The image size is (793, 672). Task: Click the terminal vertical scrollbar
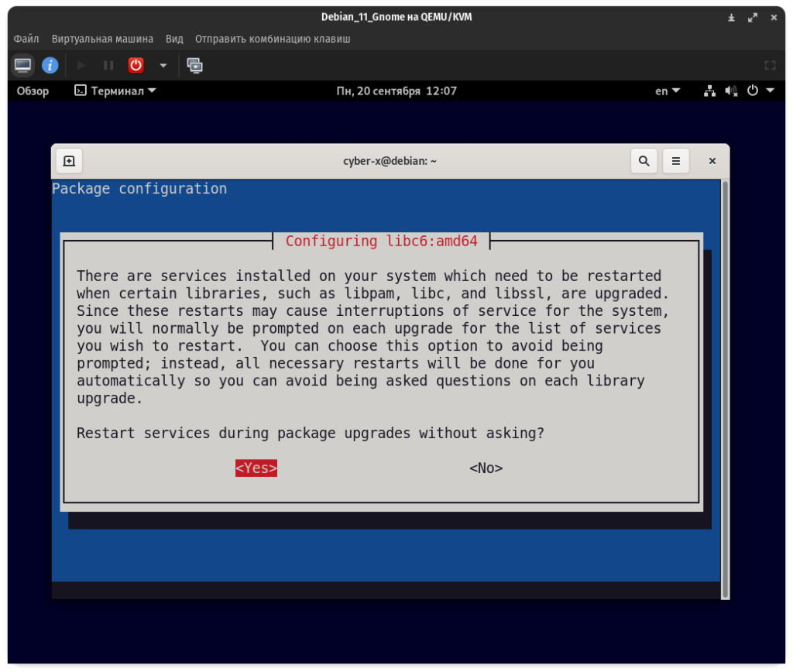pos(724,387)
